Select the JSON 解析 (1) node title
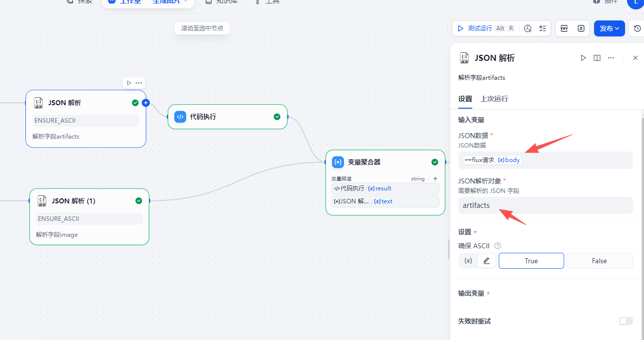The width and height of the screenshot is (644, 340). tap(73, 201)
